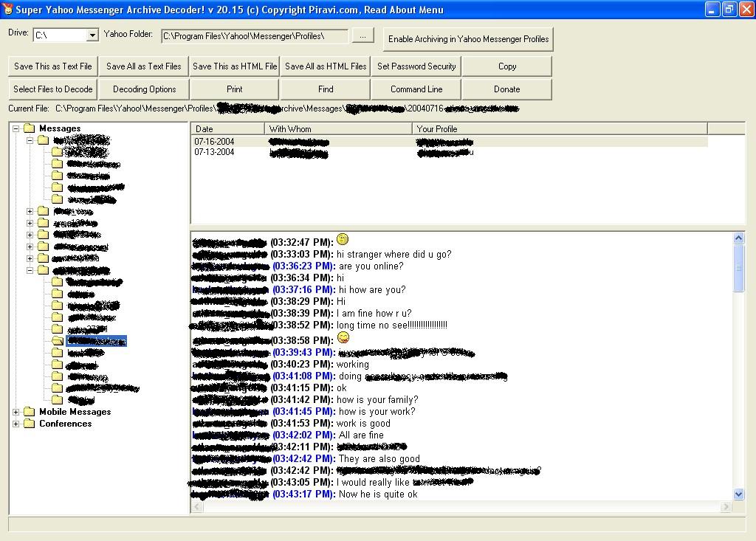Click the tongue emoticon at 03:38:58 PM

pos(343,337)
